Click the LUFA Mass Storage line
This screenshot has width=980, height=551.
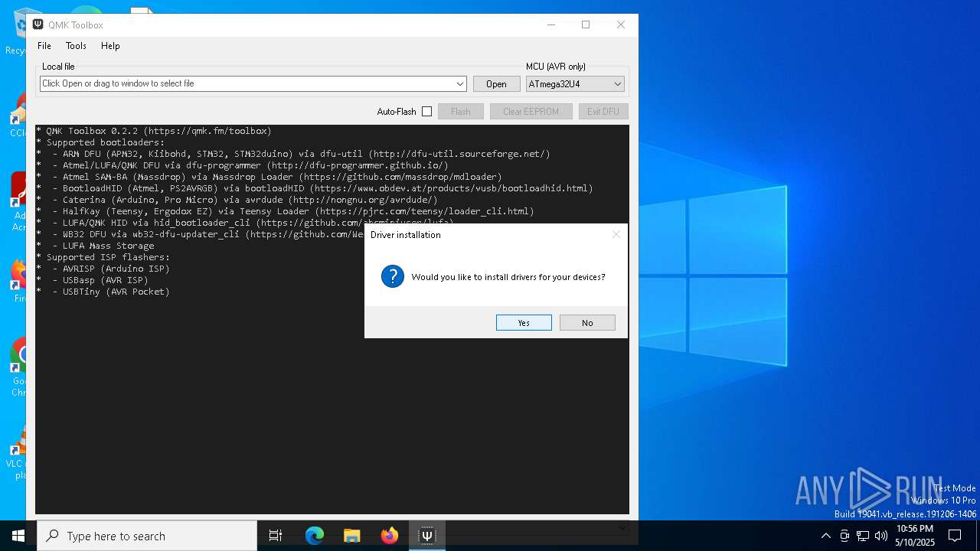[96, 246]
